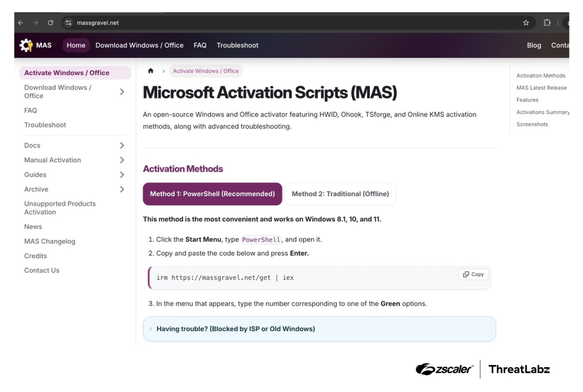Open Troubleshoot in the top navigation
The width and height of the screenshot is (583, 392).
(x=237, y=45)
